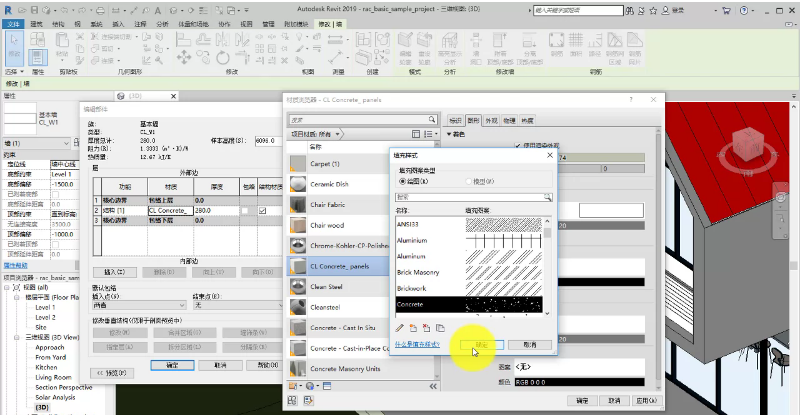Click the duplicate fill pattern icon

tap(440, 327)
